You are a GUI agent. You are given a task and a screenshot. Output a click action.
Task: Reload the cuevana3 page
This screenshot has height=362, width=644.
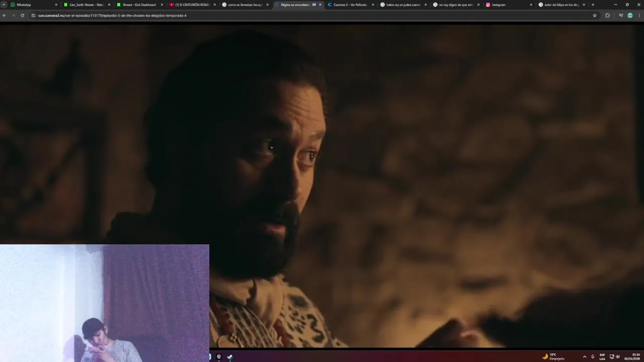click(22, 16)
